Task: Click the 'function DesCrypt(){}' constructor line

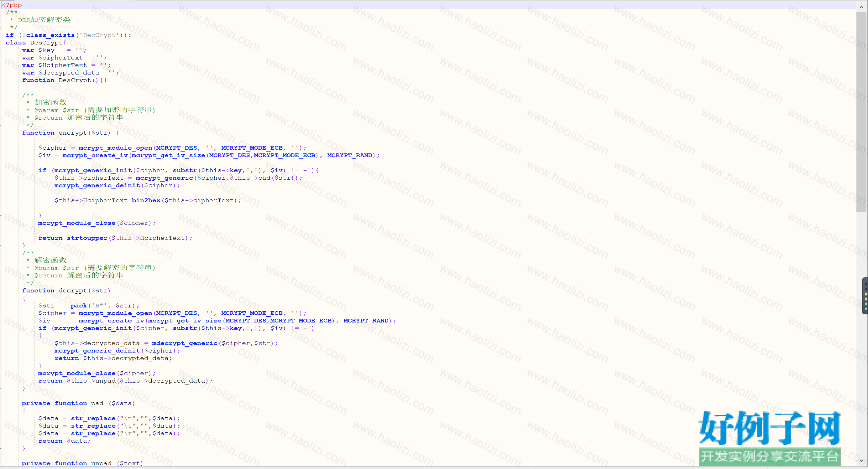Action: (64, 80)
